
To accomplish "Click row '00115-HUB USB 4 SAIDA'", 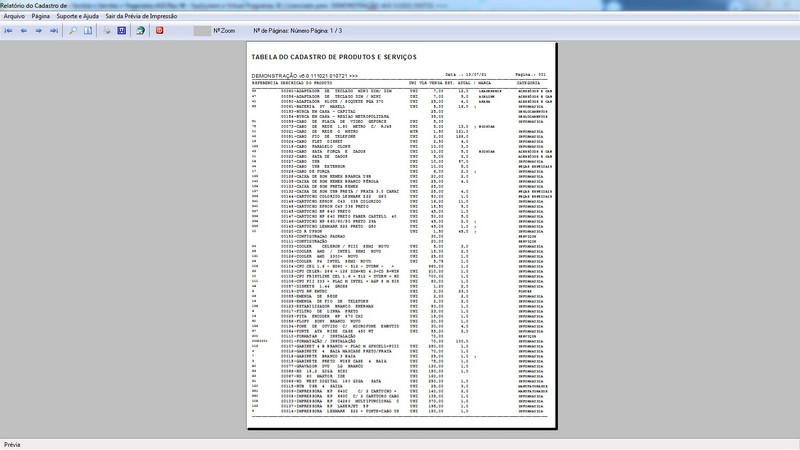I will pos(399,386).
